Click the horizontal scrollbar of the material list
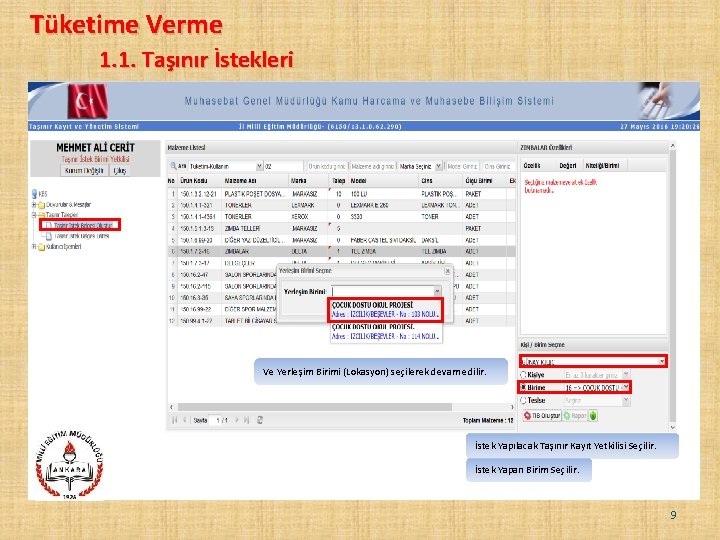 coord(315,407)
